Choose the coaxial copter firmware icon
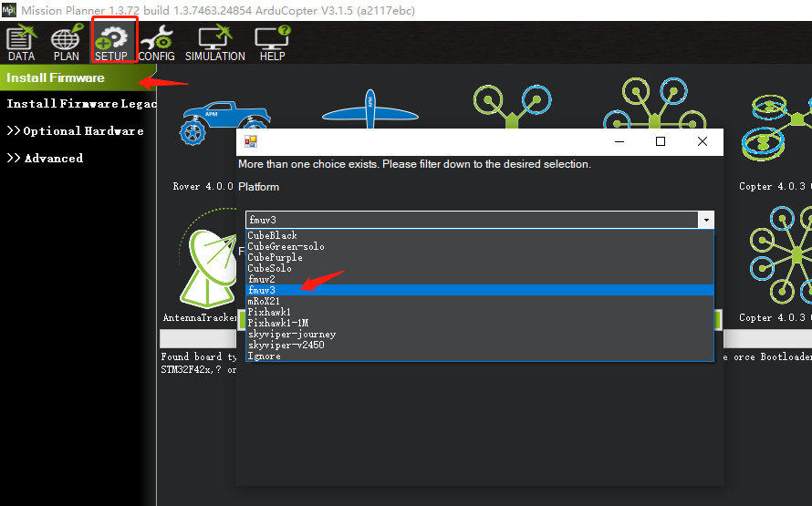 pos(776,128)
